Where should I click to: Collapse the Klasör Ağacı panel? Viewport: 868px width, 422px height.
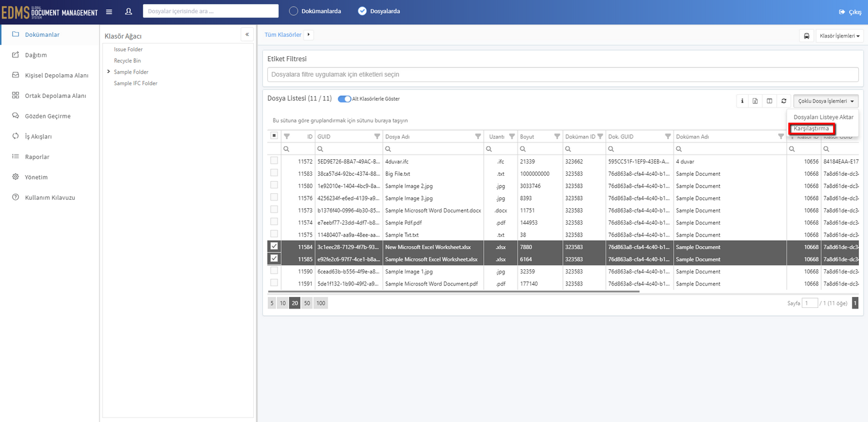pyautogui.click(x=247, y=34)
